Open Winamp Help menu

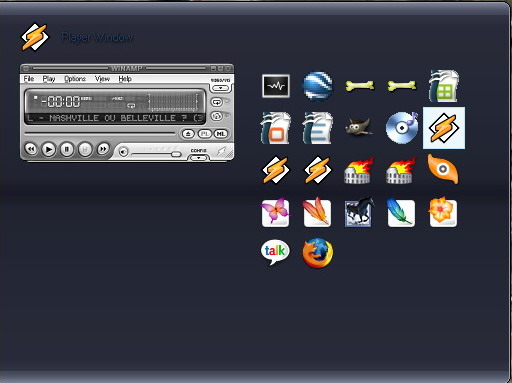tap(125, 79)
